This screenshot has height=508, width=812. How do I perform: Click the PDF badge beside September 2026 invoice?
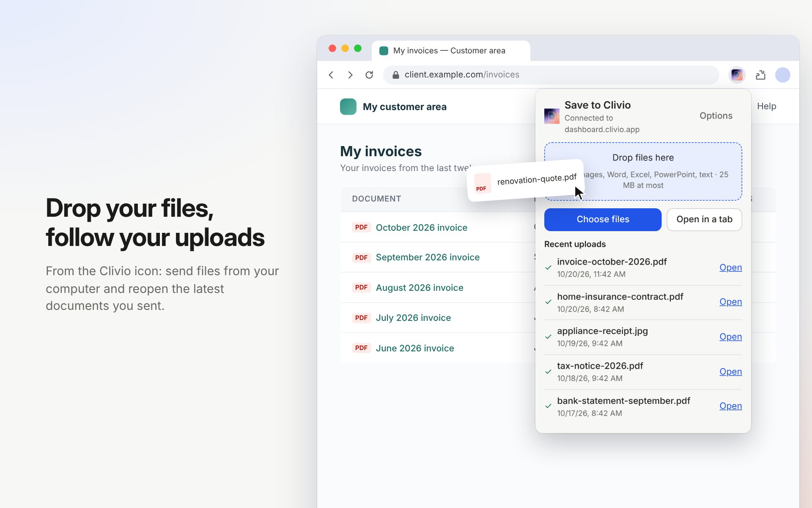point(361,257)
